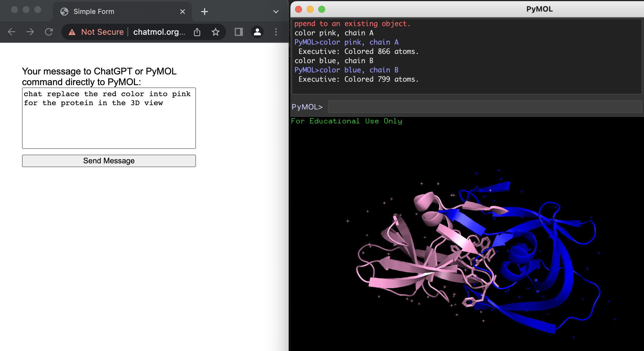Click inside the message text area
Image resolution: width=644 pixels, height=351 pixels.
[109, 118]
